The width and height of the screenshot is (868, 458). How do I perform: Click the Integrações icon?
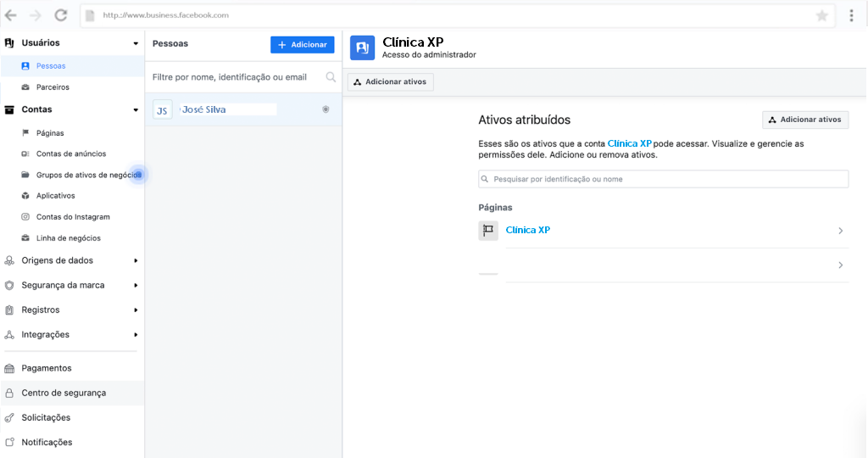(9, 334)
